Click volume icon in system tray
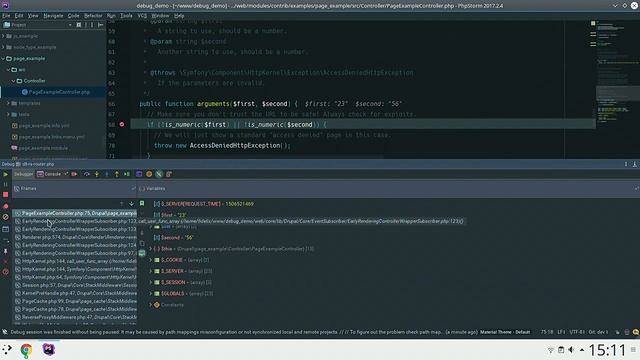Viewport: 640px width, 360px height. point(571,350)
